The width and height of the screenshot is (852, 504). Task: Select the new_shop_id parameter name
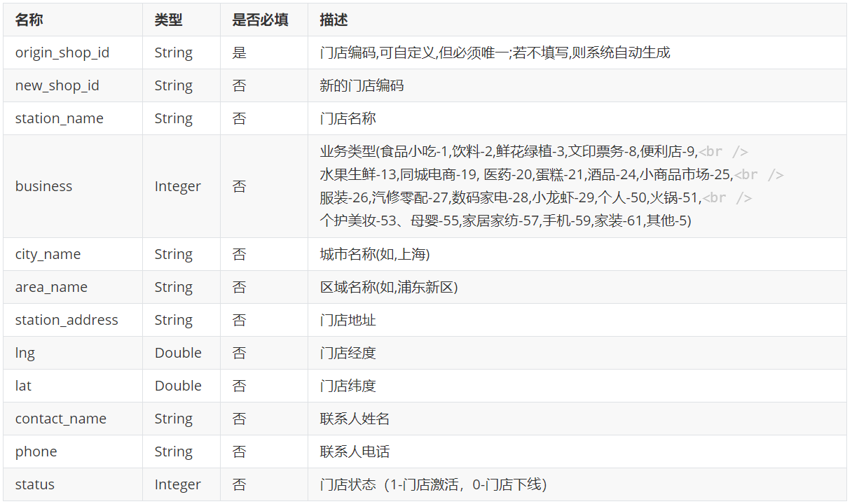57,85
